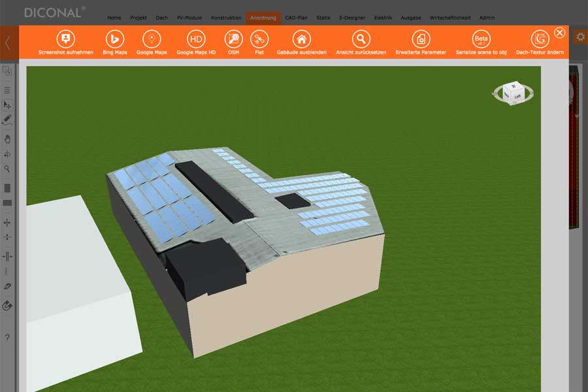The image size is (588, 392).
Task: Switch to the Statik tab
Action: [x=323, y=18]
